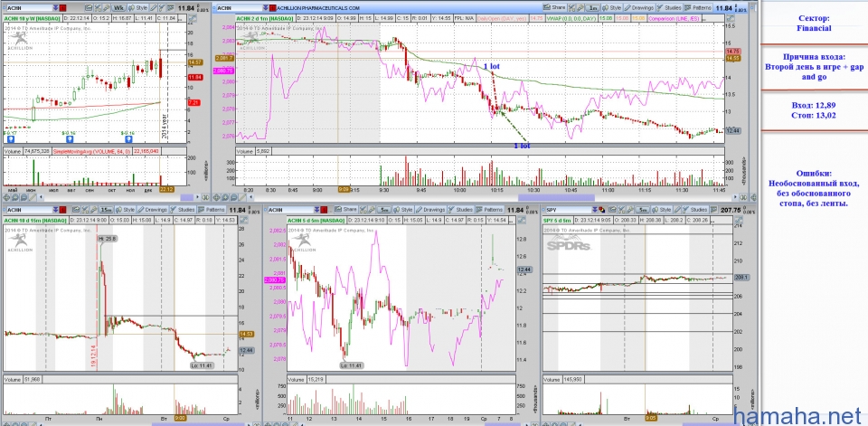Click the 9:09 time marker on 1-minute chart axis
Screen dimensions: 868x426
click(344, 189)
